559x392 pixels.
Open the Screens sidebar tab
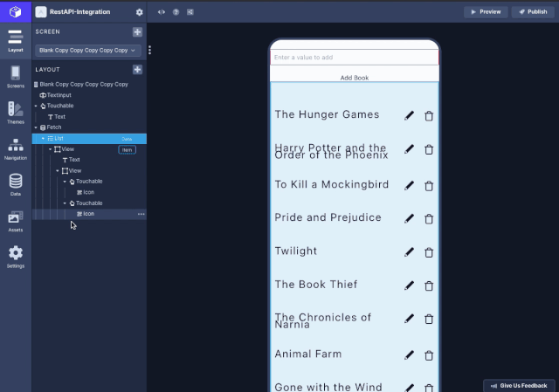pos(16,77)
